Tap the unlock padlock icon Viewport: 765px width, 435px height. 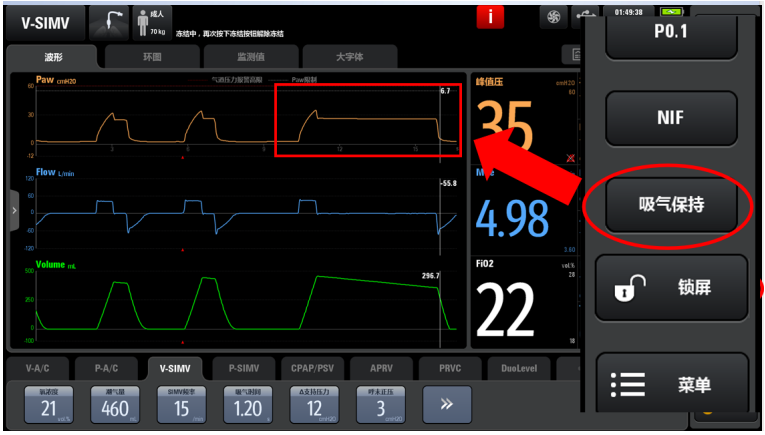(630, 288)
